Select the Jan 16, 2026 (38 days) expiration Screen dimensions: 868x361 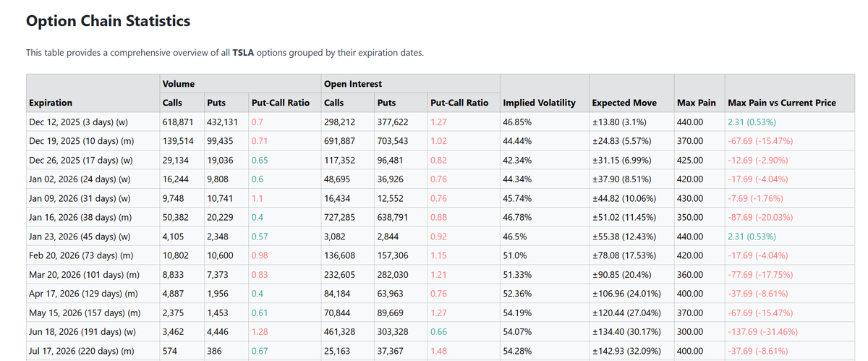[81, 217]
